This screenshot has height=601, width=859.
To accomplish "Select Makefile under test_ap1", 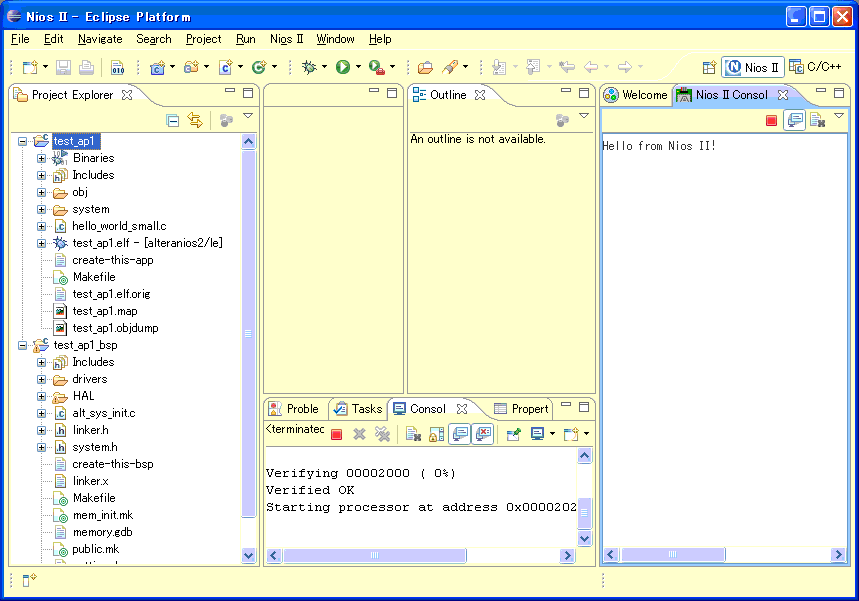I will point(94,277).
